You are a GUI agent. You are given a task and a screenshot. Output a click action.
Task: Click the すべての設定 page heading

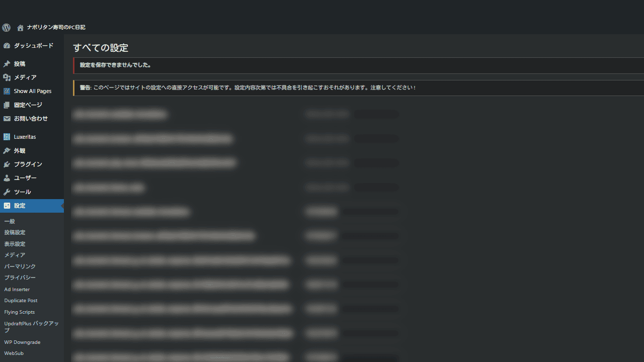click(101, 48)
